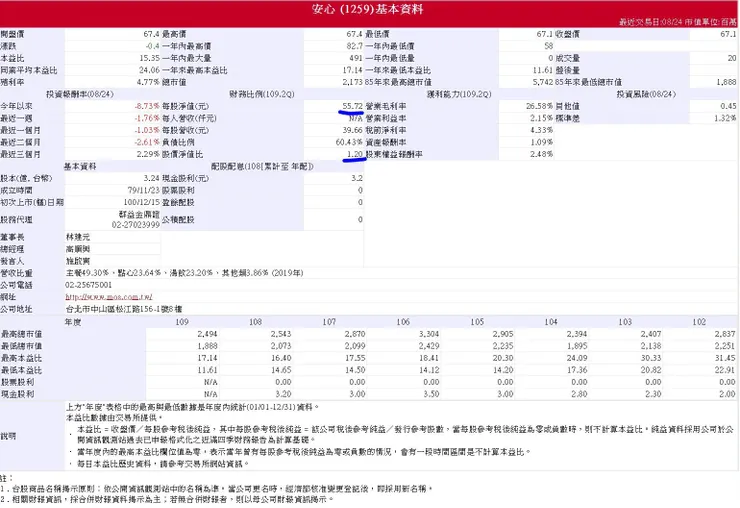Click the '109' year column header
740x508 pixels.
point(182,322)
